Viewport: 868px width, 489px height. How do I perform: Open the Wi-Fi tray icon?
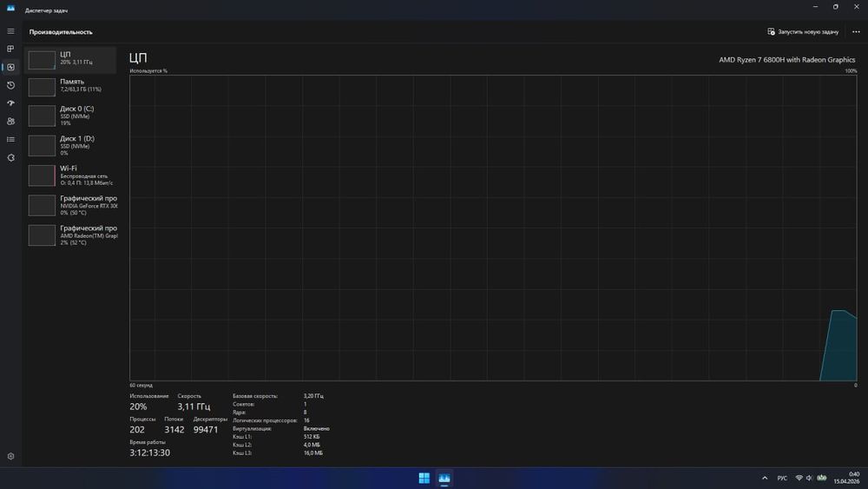tap(799, 478)
